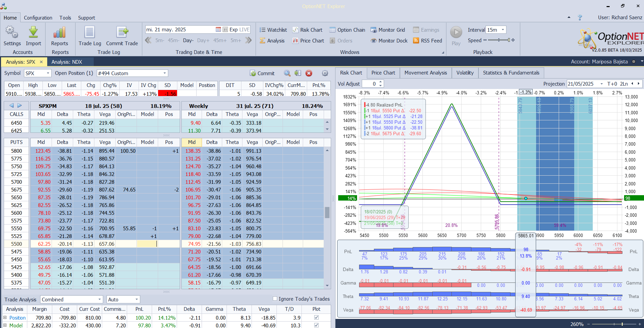The width and height of the screenshot is (644, 328).
Task: Click the trading date input field
Action: tap(180, 30)
